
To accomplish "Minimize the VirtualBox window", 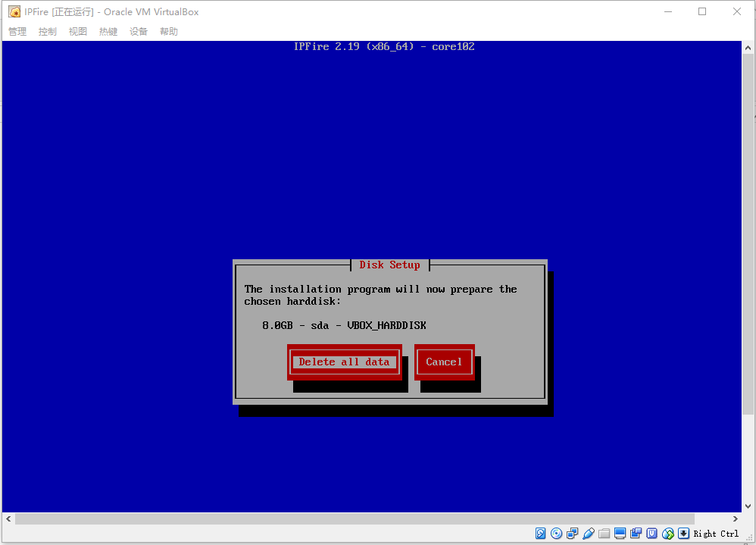I will (x=668, y=11).
